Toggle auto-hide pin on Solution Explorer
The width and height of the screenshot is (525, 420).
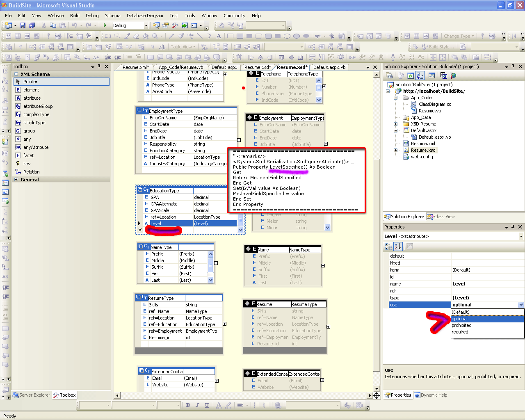(x=513, y=66)
